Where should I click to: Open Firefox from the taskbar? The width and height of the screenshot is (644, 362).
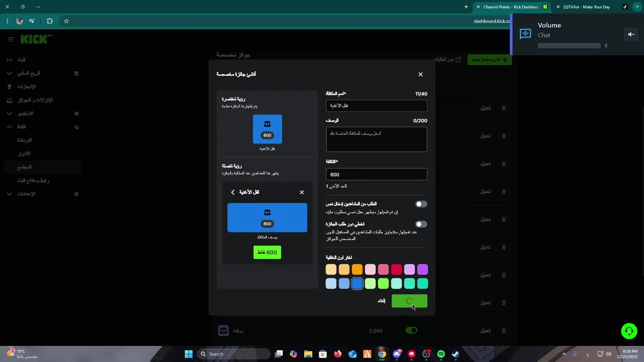coord(338,354)
